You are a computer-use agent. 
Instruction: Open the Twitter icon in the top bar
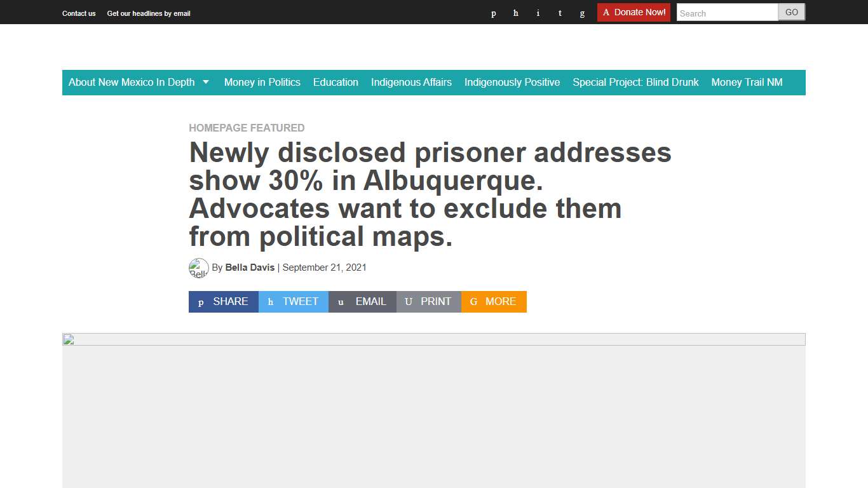click(x=515, y=13)
